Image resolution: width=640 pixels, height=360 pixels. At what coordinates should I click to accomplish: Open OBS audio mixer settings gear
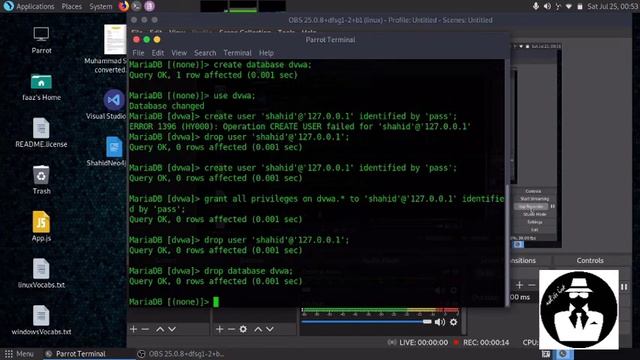453,322
